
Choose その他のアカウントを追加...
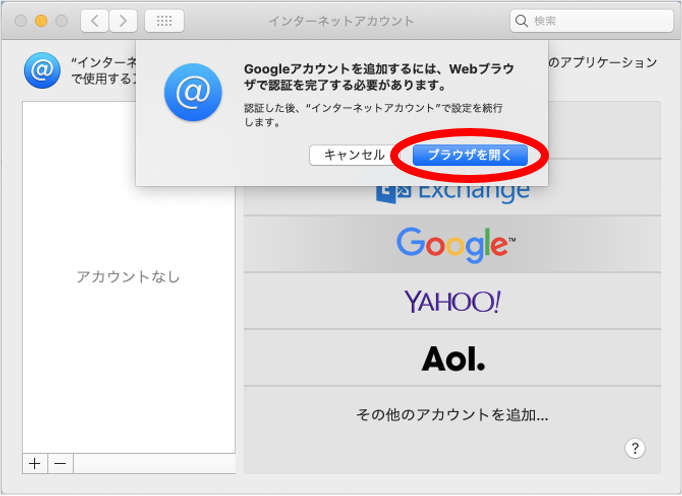[452, 415]
